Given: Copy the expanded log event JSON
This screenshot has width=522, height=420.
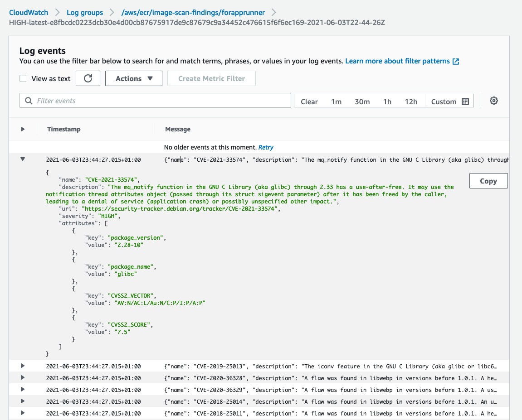Looking at the screenshot, I should click(x=488, y=181).
